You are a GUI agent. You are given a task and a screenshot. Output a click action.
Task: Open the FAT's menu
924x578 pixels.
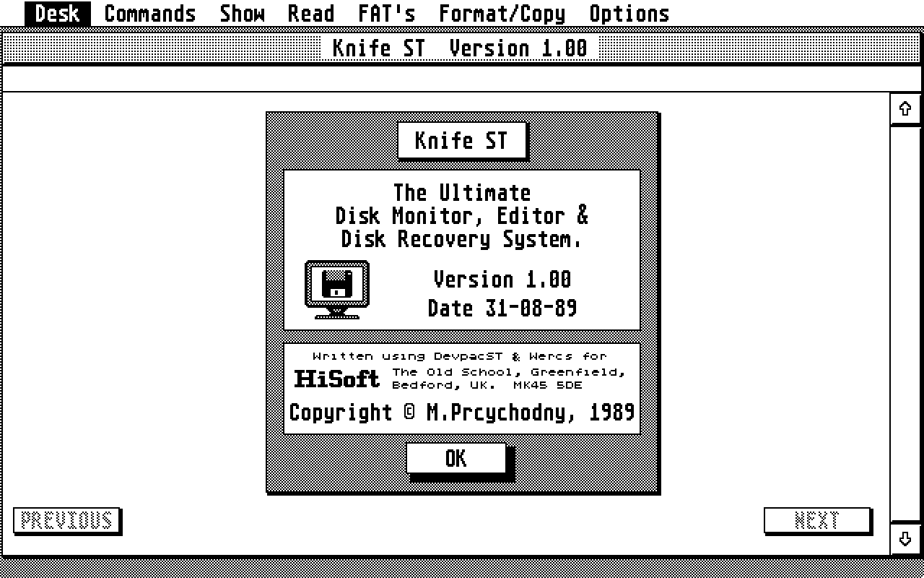387,13
